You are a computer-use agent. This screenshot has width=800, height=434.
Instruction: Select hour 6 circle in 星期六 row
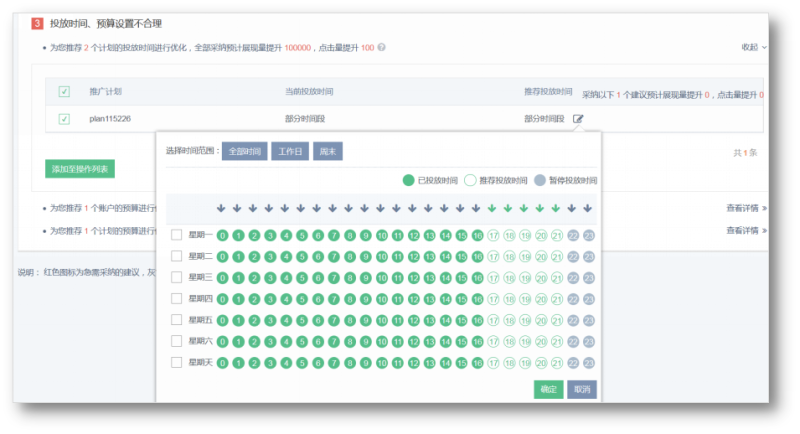point(318,342)
